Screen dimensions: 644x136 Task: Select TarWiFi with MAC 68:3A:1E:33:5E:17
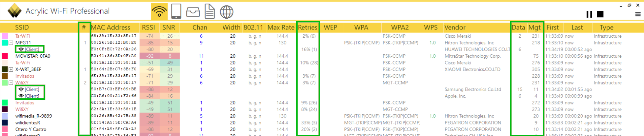[322, 36]
